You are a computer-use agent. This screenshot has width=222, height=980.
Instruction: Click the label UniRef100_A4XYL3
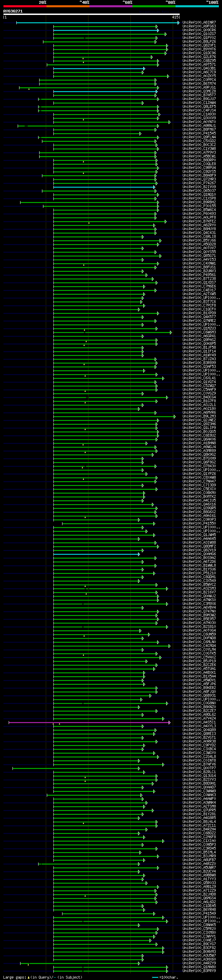pyautogui.click(x=199, y=726)
